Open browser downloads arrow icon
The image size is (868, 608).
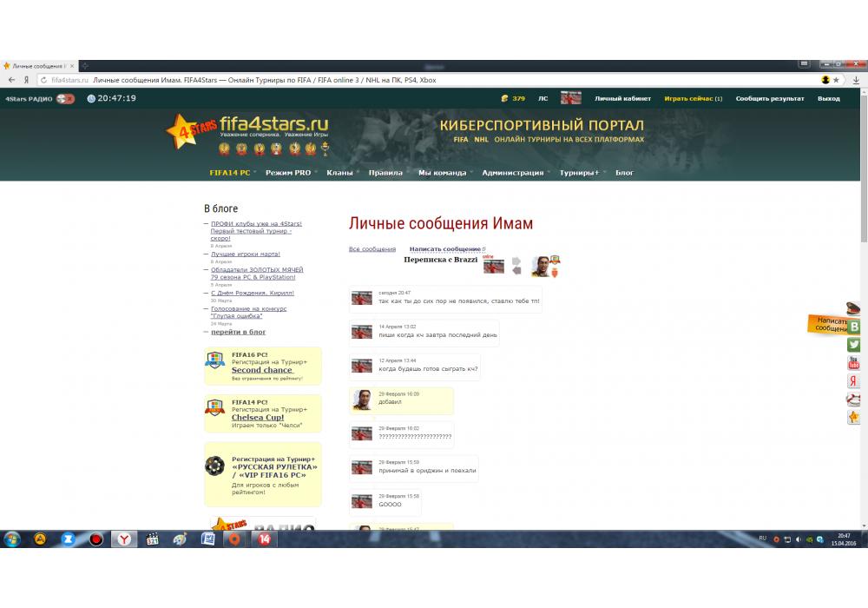[856, 80]
